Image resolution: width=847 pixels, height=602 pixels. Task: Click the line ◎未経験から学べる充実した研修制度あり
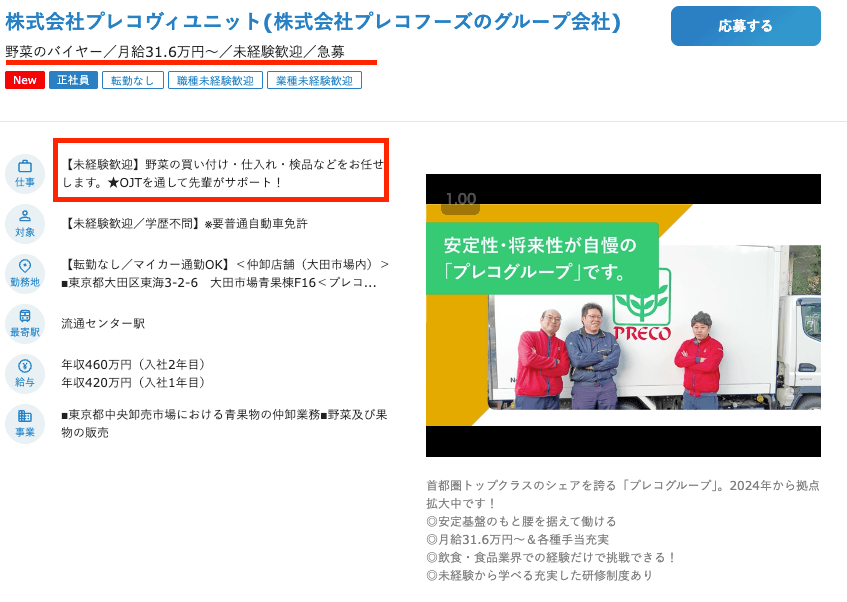point(539,576)
